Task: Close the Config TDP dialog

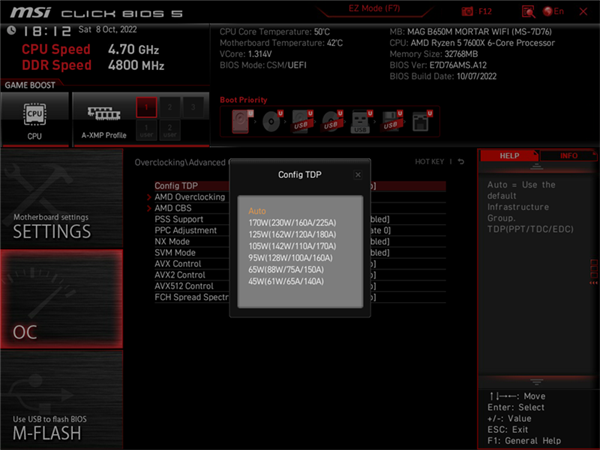Action: click(358, 174)
